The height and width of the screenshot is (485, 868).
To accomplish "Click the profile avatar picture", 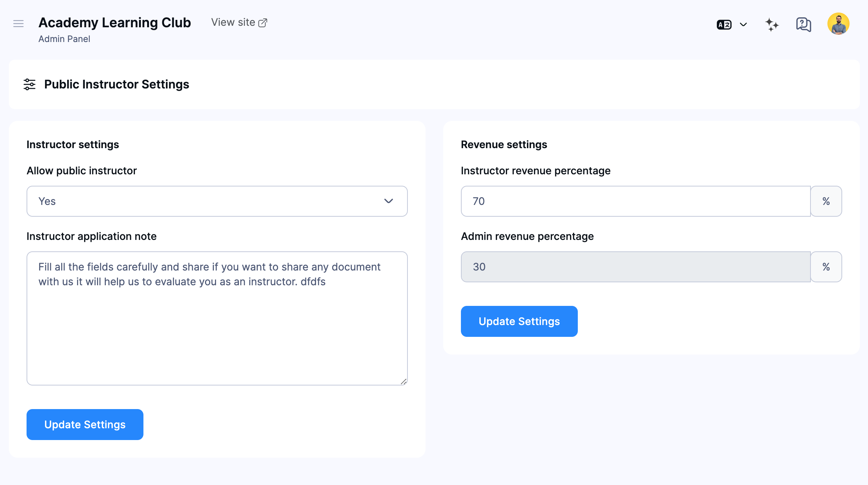I will (x=838, y=24).
